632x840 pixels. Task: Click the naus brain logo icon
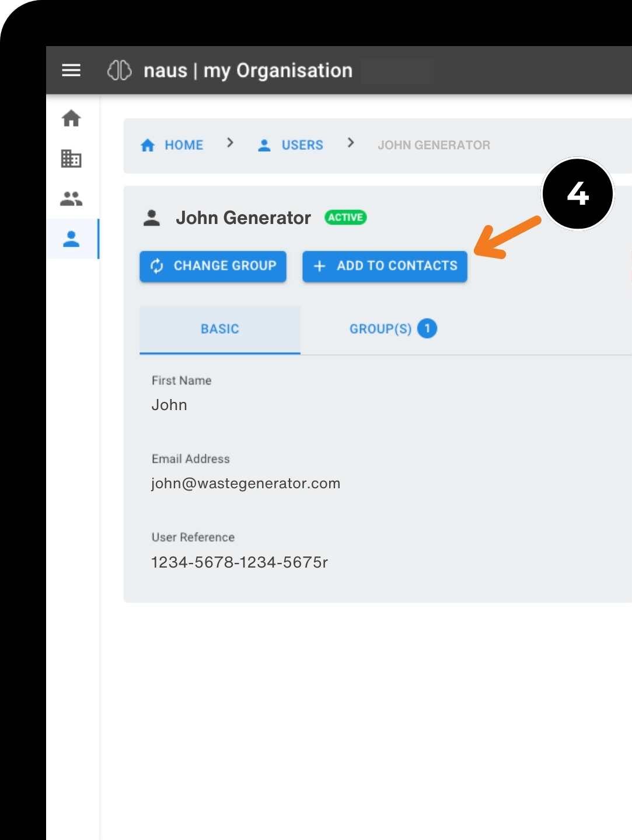tap(120, 70)
